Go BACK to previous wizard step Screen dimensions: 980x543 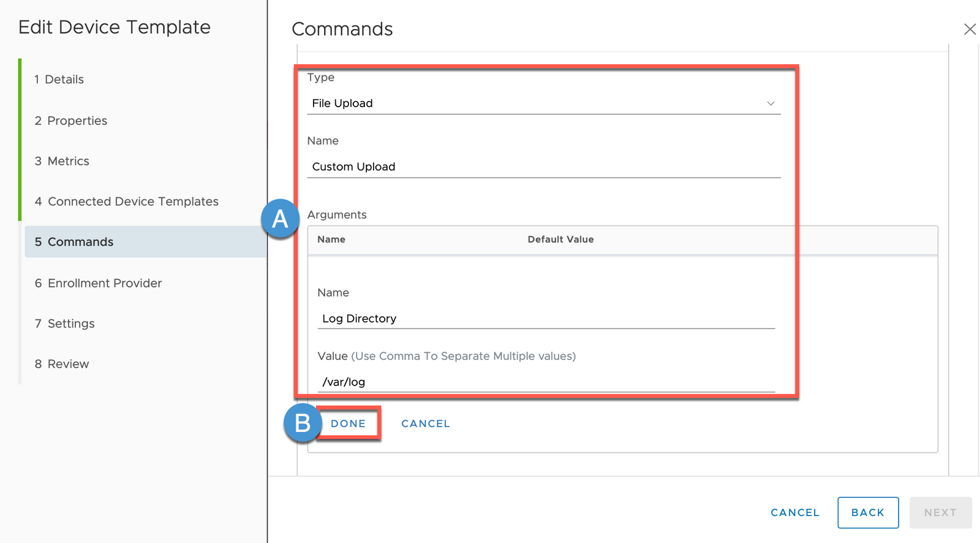click(x=868, y=512)
